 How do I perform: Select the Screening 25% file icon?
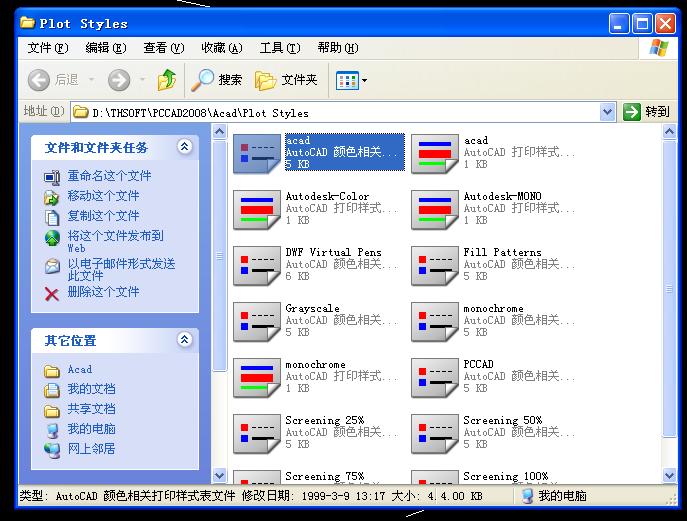257,434
